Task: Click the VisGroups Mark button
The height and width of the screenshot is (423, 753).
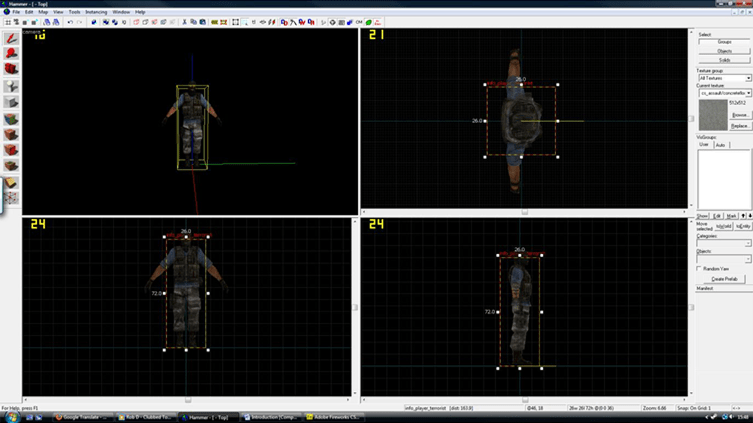Action: click(731, 216)
